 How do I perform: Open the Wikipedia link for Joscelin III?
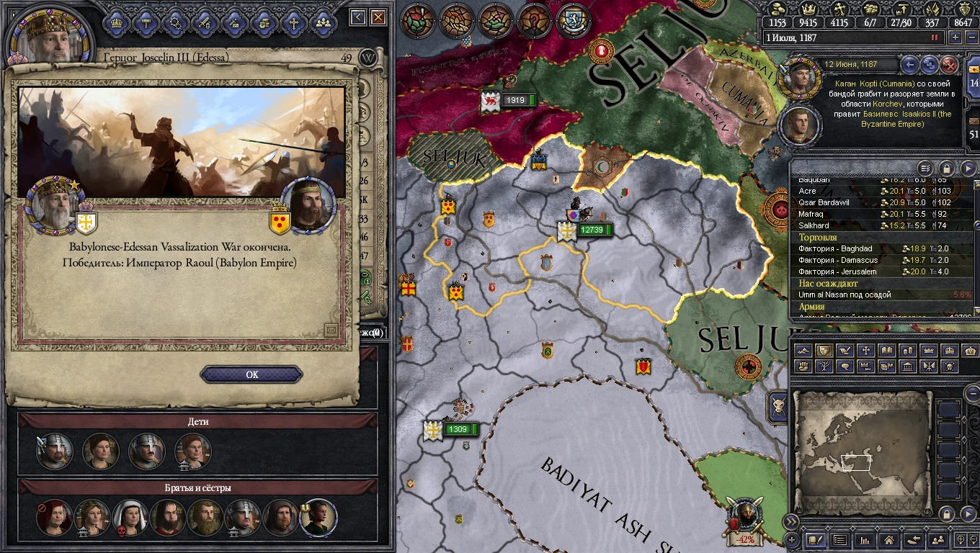[368, 58]
